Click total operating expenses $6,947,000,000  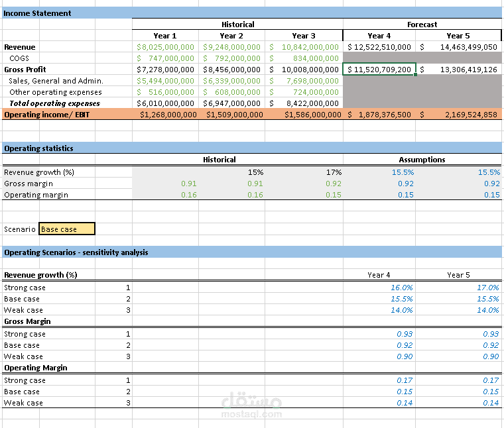point(231,103)
